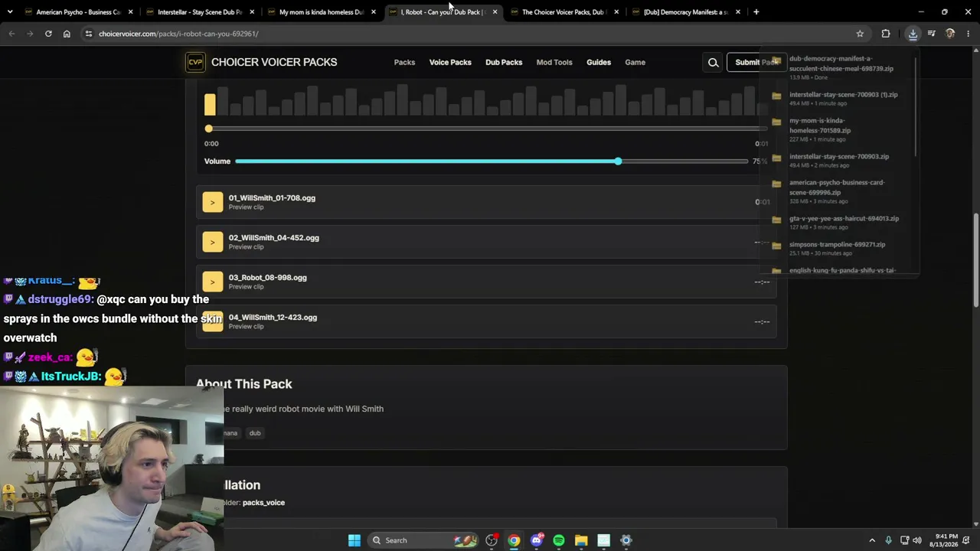Screen dimensions: 980x551
Task: Click the CVP logo icon
Action: point(195,62)
